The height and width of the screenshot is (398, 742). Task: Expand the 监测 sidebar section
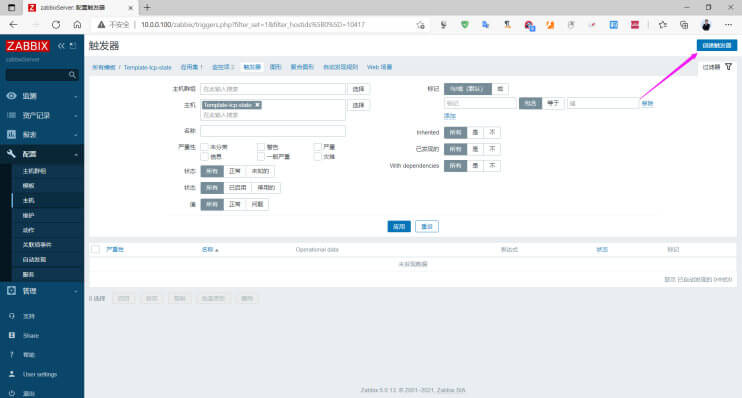(42, 96)
